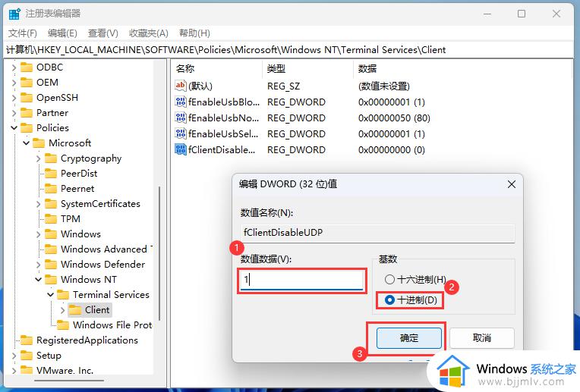Select the Windows tree item under Microsoft
The width and height of the screenshot is (580, 392).
pos(80,234)
